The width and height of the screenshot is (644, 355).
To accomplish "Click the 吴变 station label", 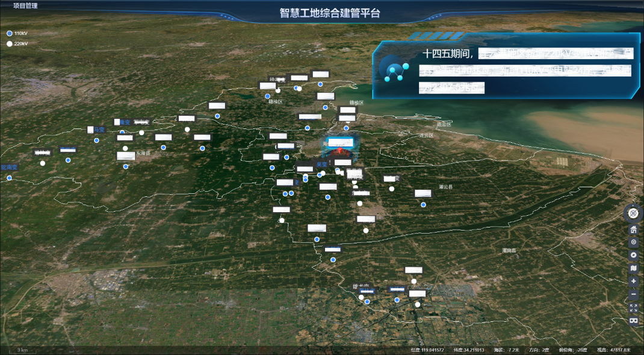I will [321, 165].
